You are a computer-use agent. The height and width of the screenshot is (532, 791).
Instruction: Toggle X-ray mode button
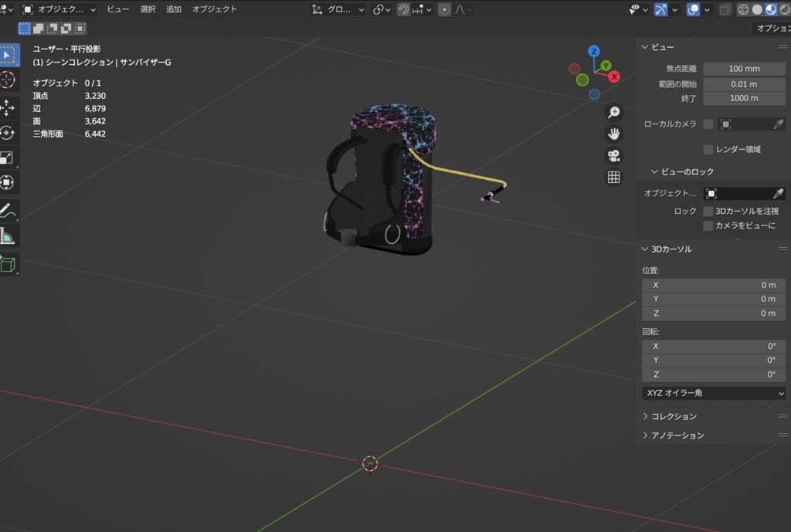click(x=725, y=9)
